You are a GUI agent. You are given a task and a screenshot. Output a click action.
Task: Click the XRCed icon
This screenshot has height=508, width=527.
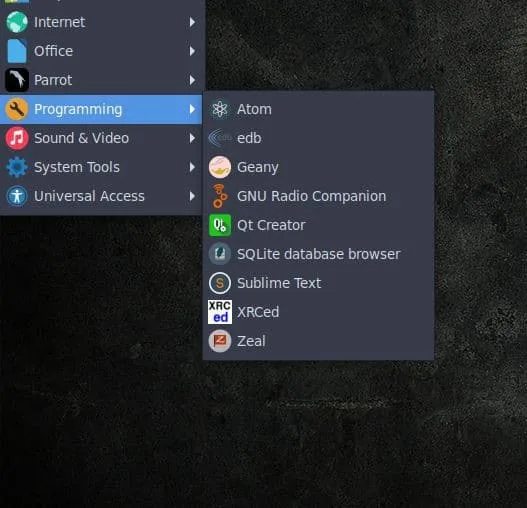(x=220, y=312)
